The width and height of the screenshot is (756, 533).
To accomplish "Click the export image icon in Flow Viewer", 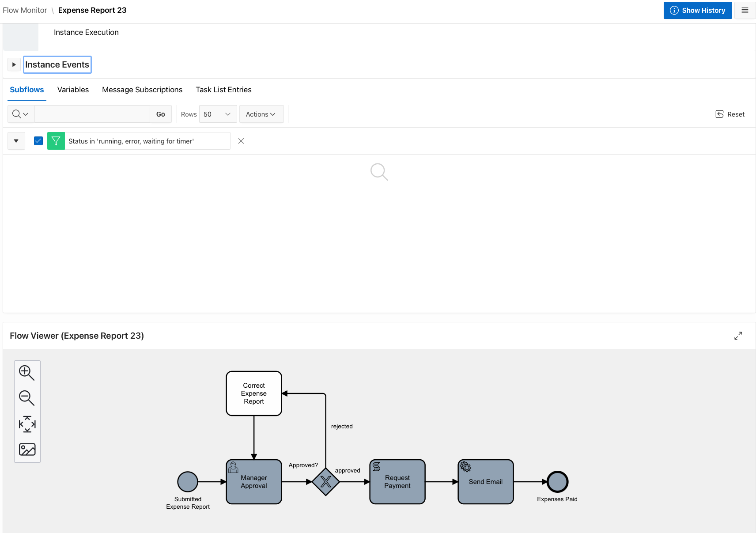I will tap(27, 449).
